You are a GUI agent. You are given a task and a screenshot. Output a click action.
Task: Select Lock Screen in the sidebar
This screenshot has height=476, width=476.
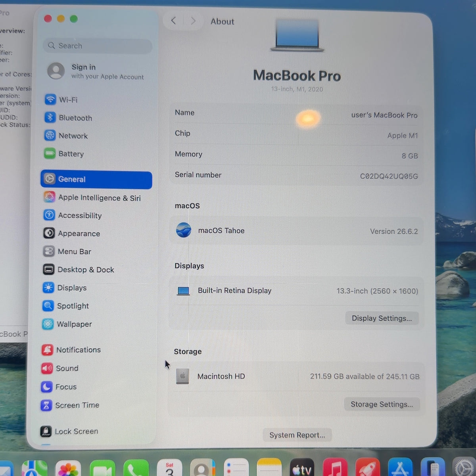click(69, 431)
